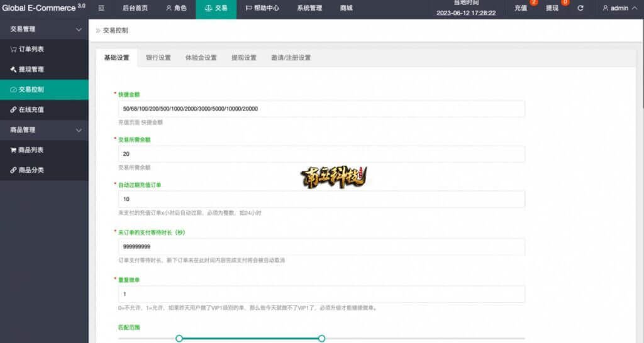The image size is (644, 343).
Task: Open 商品列表 in the sidebar
Action: click(28, 150)
